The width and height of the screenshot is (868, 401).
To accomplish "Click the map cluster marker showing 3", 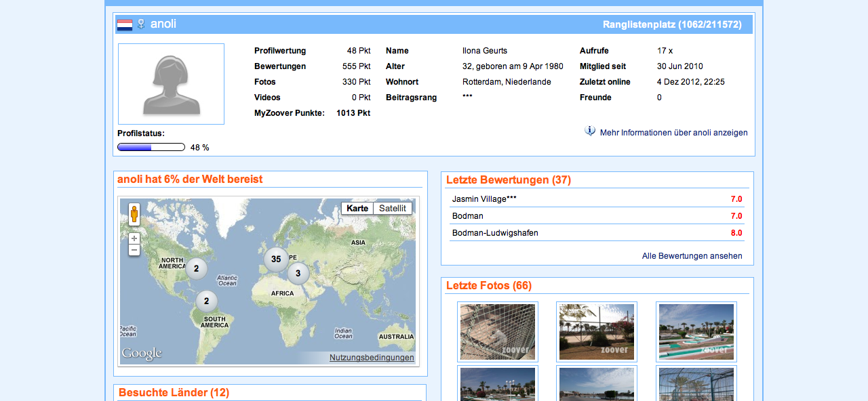I will click(x=298, y=274).
